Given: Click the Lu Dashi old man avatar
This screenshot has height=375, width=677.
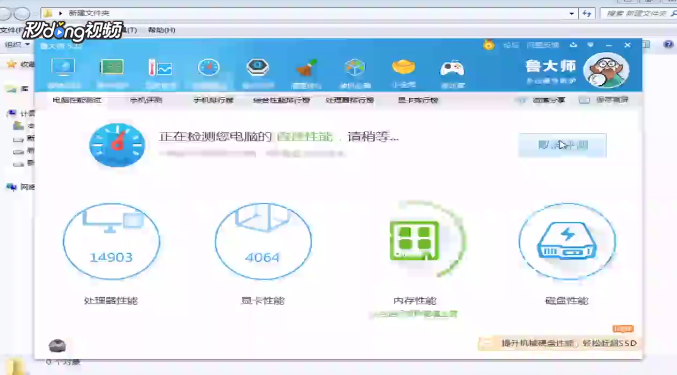Looking at the screenshot, I should tap(606, 70).
